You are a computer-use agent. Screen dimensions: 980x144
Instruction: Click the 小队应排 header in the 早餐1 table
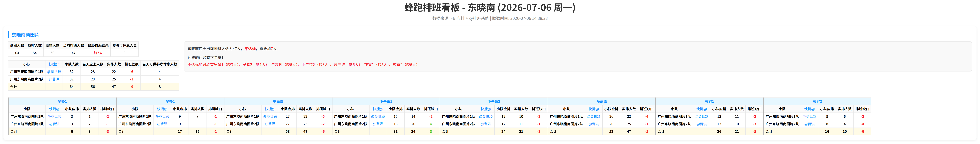click(72, 109)
